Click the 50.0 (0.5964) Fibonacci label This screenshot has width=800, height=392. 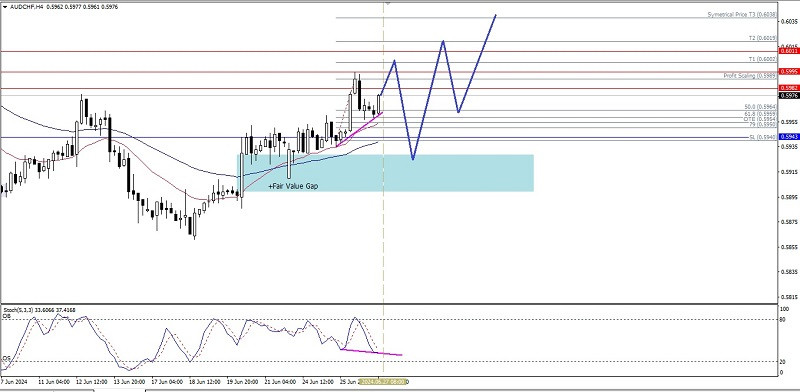click(x=760, y=107)
